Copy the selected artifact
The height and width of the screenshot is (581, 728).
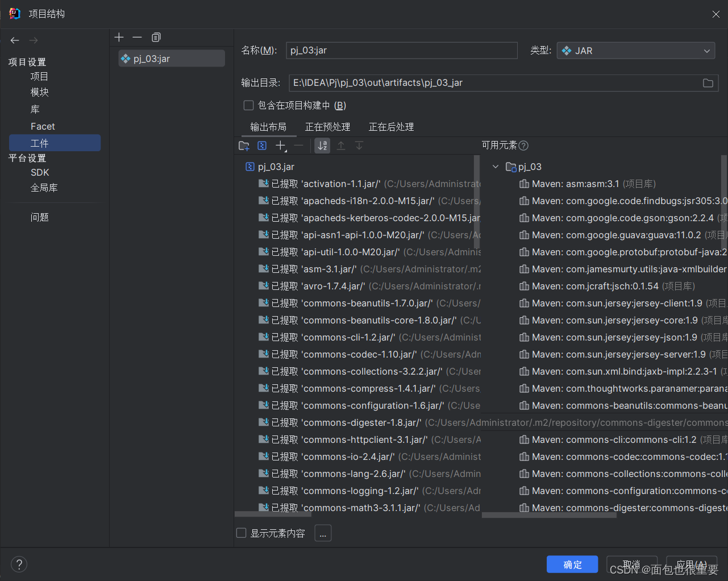[156, 38]
